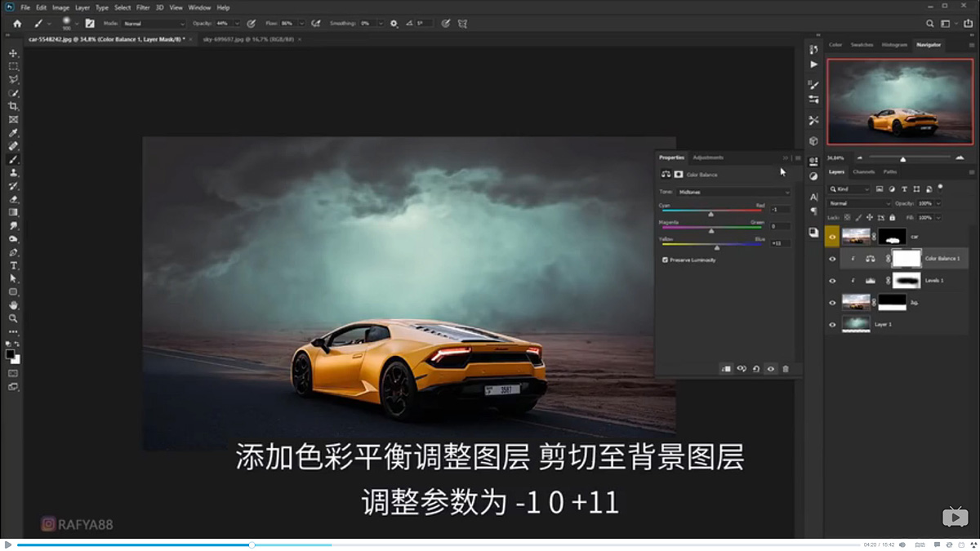Viewport: 980px width, 551px height.
Task: Switch to the Channels tab
Action: point(864,171)
